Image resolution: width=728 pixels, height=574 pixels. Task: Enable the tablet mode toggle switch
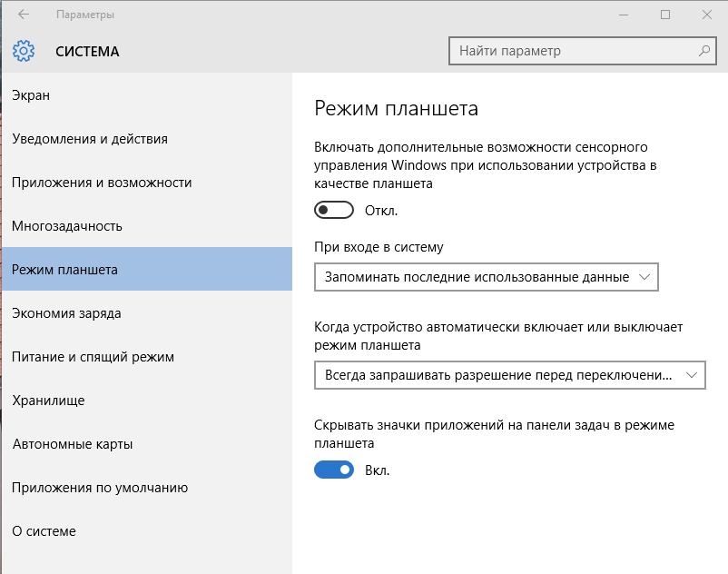[333, 211]
